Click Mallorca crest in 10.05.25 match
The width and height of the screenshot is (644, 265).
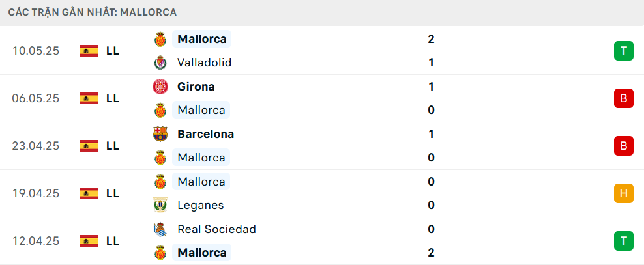pyautogui.click(x=160, y=39)
